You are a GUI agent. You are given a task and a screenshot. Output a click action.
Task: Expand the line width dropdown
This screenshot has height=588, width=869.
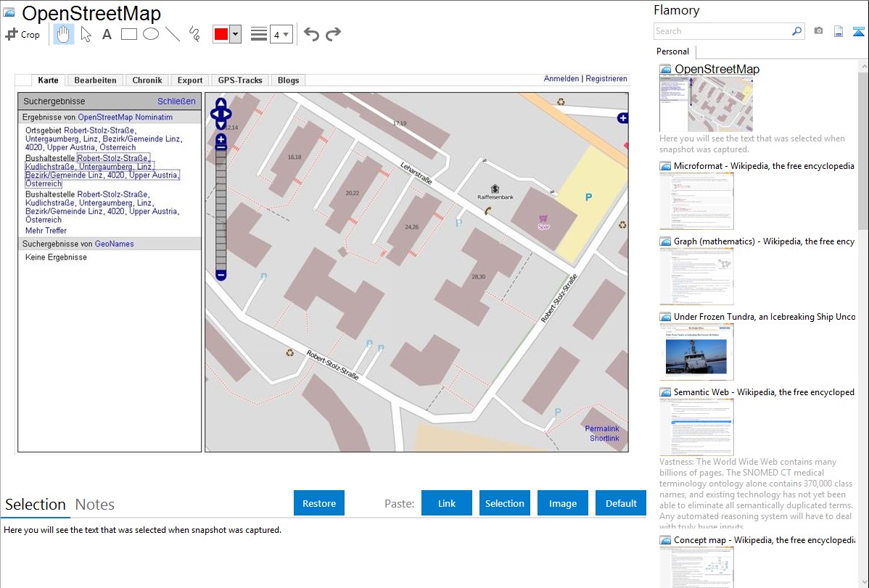pyautogui.click(x=281, y=34)
